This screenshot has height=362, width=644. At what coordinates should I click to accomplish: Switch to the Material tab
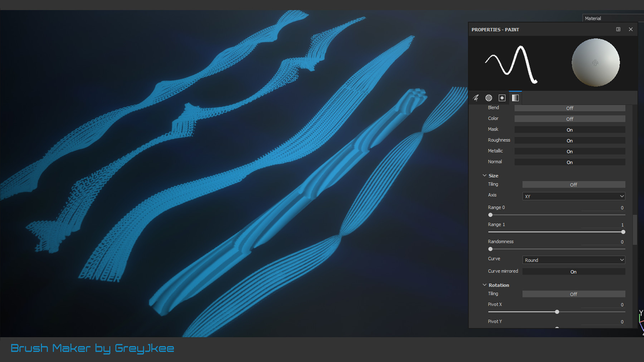tap(593, 18)
